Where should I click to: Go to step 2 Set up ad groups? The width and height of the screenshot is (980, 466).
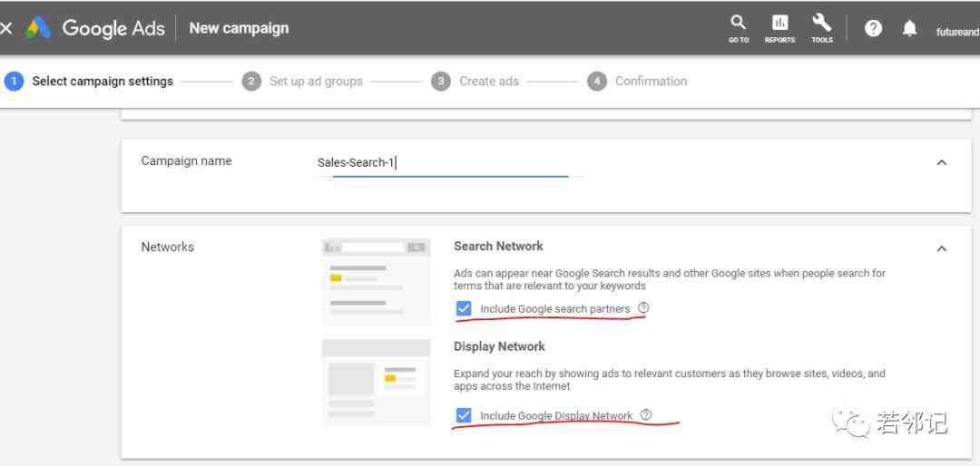[302, 82]
